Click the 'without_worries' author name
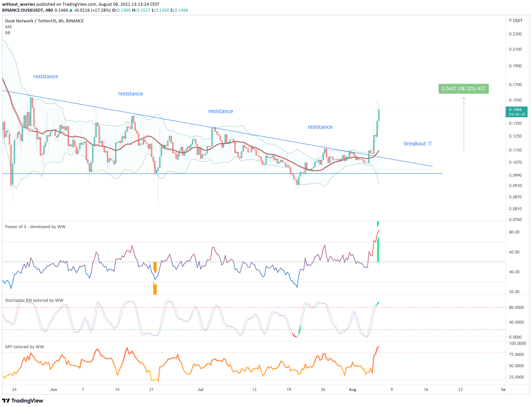Image resolution: width=532 pixels, height=407 pixels. 19,4
